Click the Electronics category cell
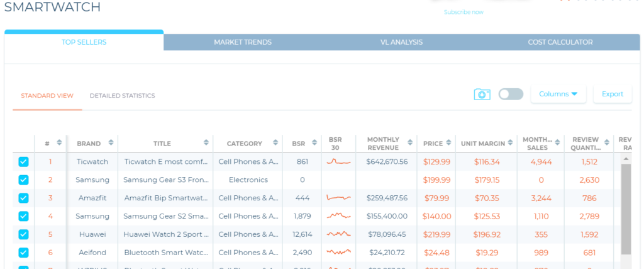The image size is (644, 269). 248,180
